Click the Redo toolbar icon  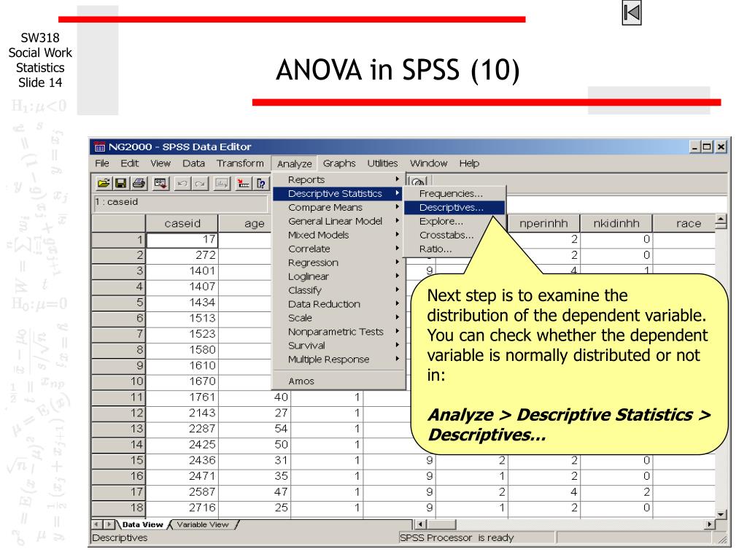click(200, 183)
